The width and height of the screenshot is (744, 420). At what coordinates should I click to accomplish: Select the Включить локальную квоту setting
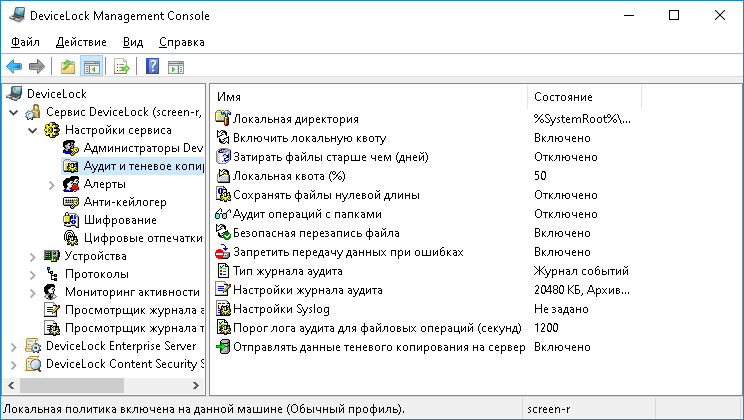pos(309,138)
